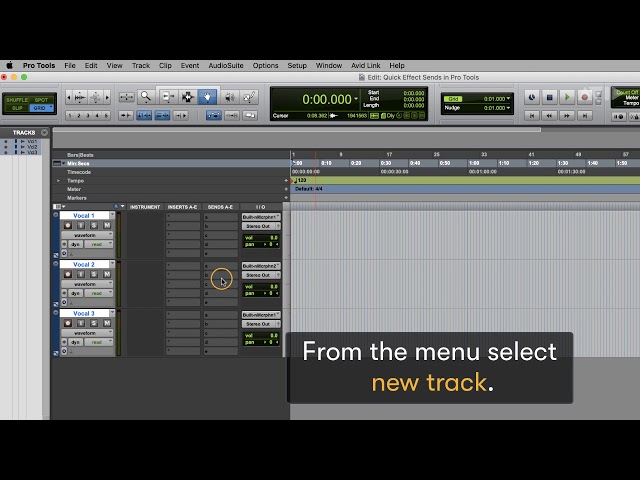
Task: Toggle Layered Editing button
Action: (x=250, y=116)
